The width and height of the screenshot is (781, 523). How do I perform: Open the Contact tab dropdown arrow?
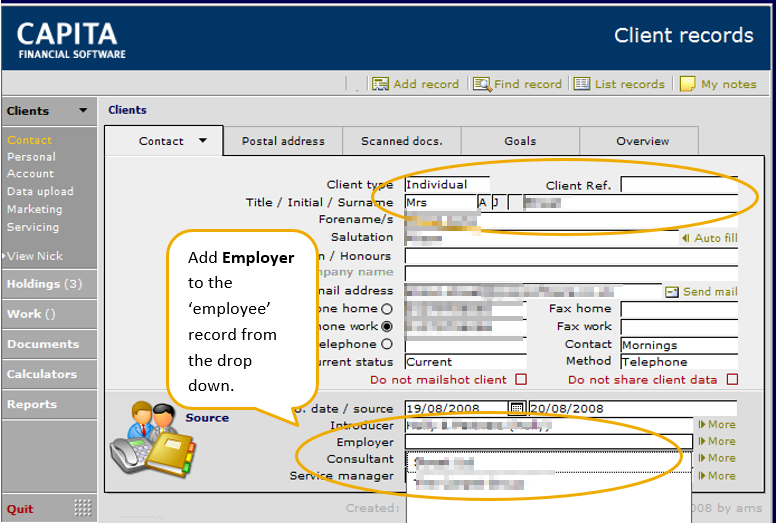coord(203,140)
